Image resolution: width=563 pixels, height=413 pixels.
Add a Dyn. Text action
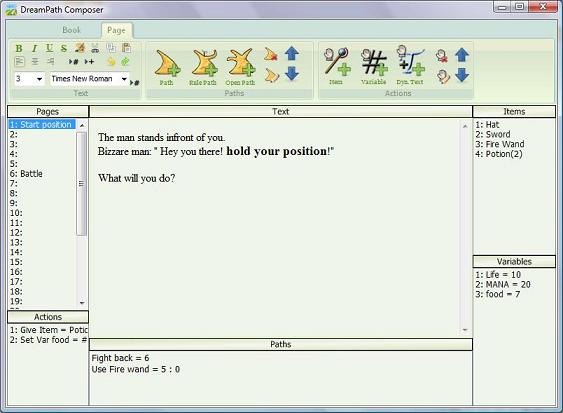410,66
